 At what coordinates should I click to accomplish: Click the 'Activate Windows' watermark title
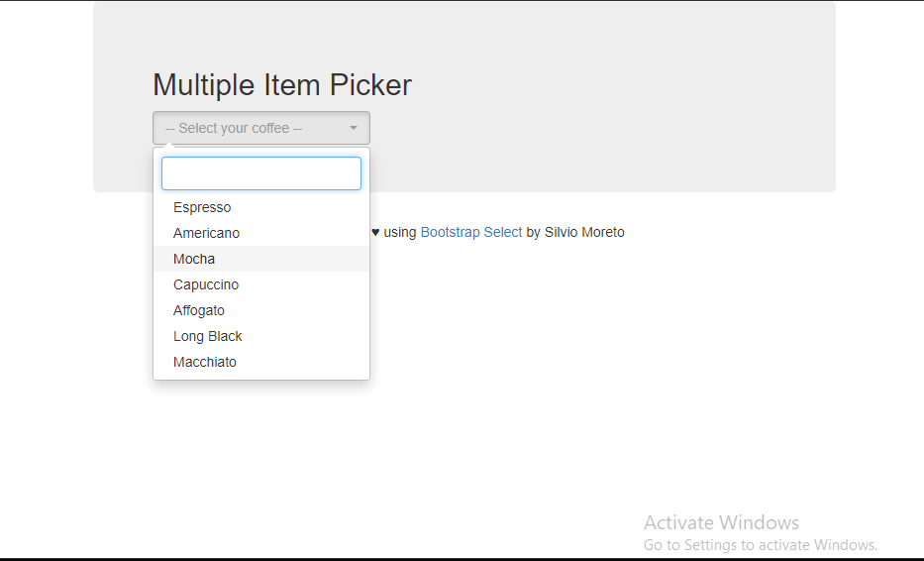pos(721,522)
